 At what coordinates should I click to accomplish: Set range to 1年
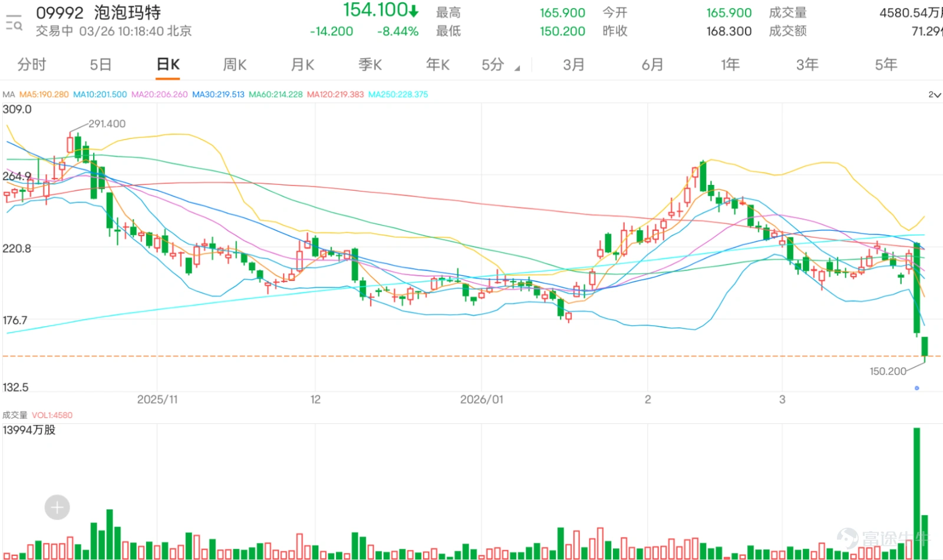click(730, 64)
